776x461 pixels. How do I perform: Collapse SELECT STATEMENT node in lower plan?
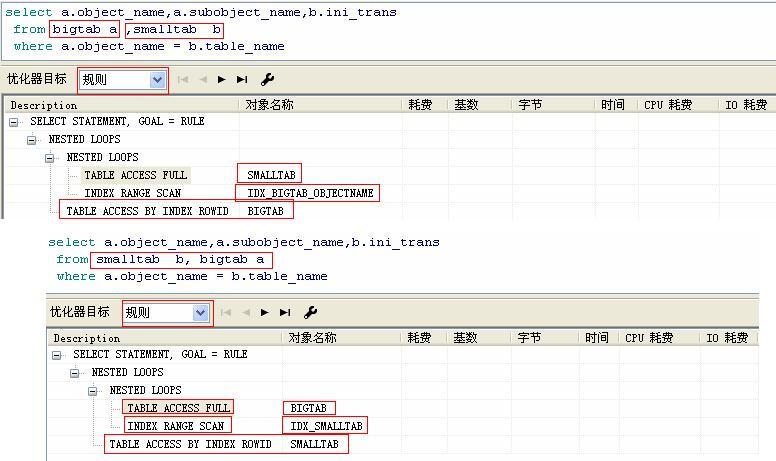[57, 355]
